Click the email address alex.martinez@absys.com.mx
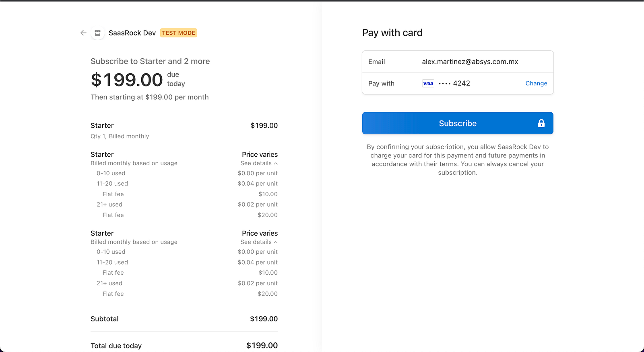 click(470, 62)
